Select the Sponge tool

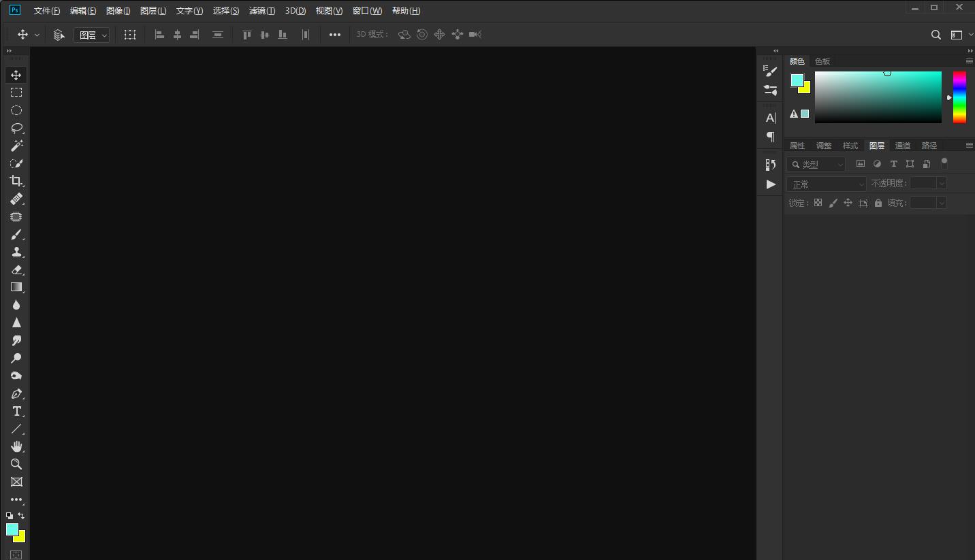pyautogui.click(x=16, y=376)
